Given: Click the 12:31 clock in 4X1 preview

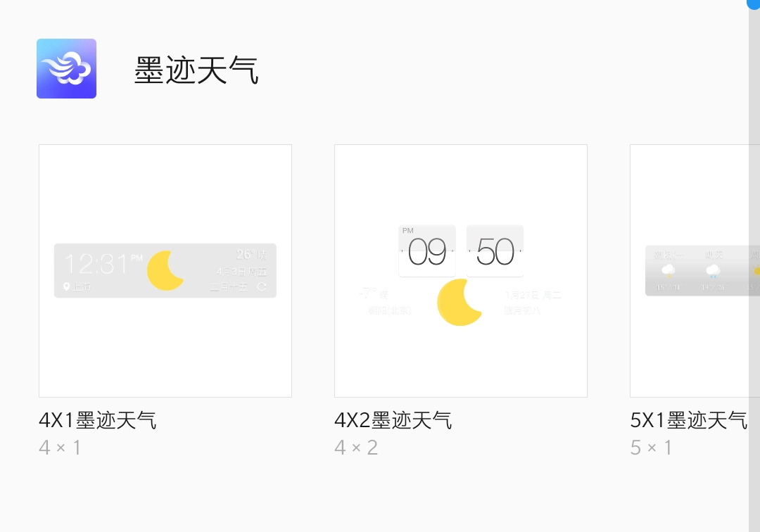Looking at the screenshot, I should coord(96,265).
